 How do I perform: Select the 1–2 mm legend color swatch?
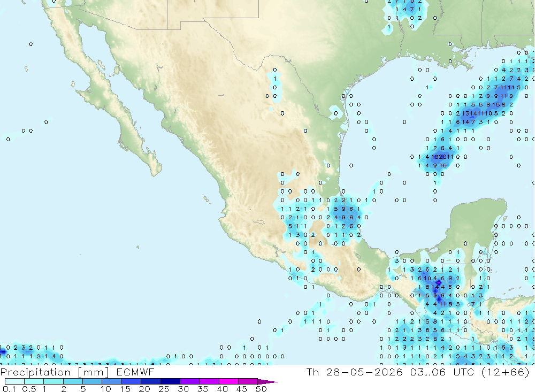(x=53, y=381)
